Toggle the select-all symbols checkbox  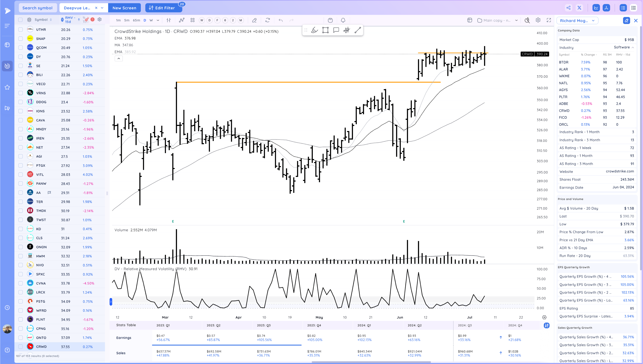pyautogui.click(x=21, y=19)
